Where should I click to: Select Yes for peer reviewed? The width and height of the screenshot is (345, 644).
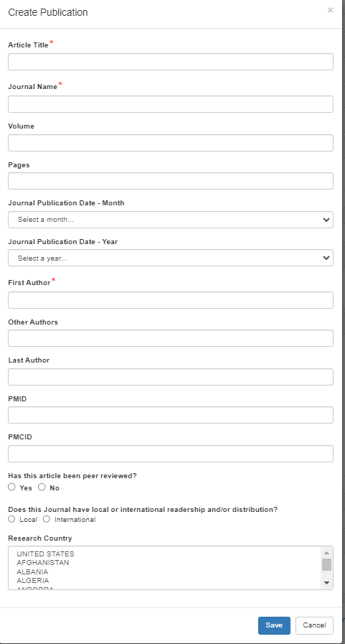pos(12,487)
